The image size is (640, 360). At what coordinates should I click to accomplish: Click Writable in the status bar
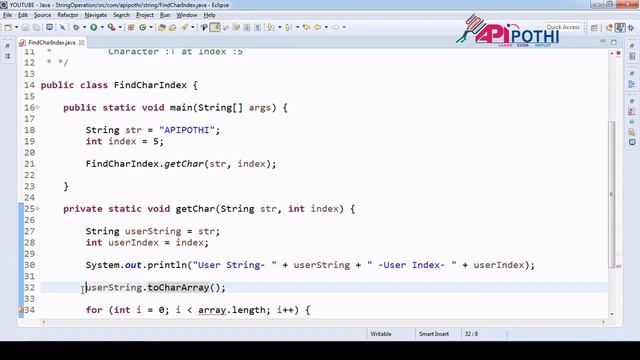coord(381,334)
